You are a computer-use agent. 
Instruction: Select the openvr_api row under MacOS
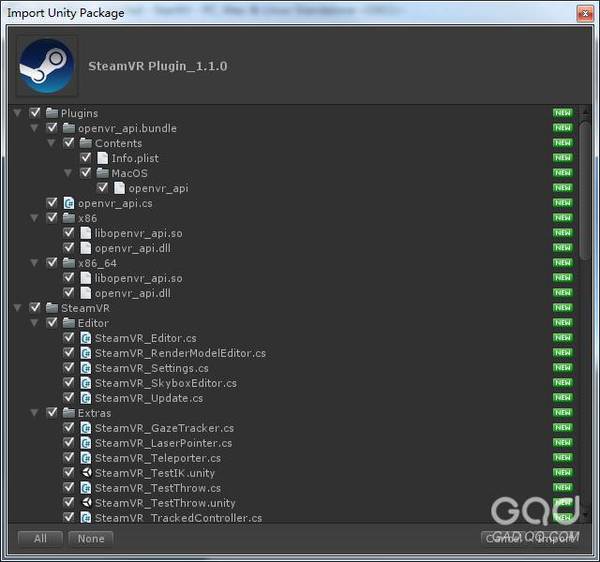coord(294,188)
